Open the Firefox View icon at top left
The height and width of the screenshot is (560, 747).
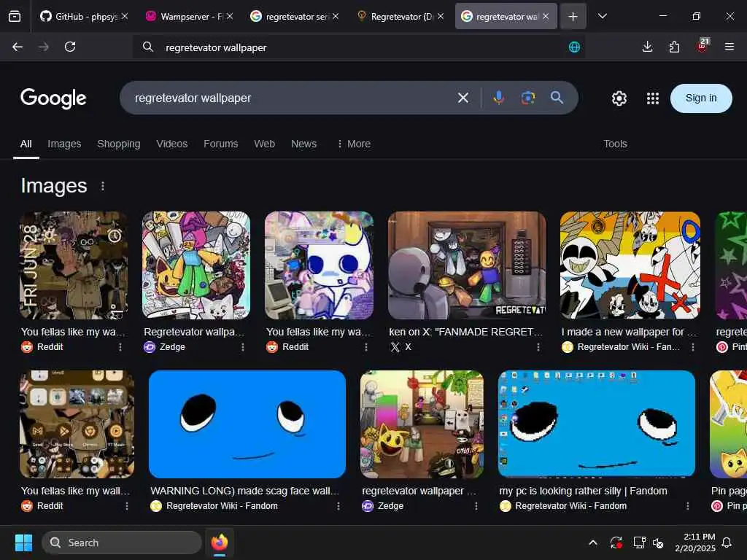click(15, 16)
